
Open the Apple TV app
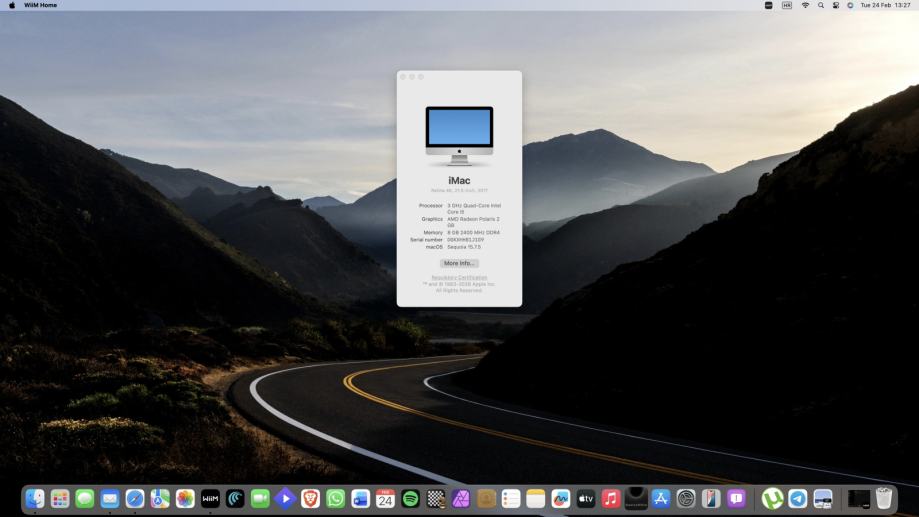tap(586, 498)
